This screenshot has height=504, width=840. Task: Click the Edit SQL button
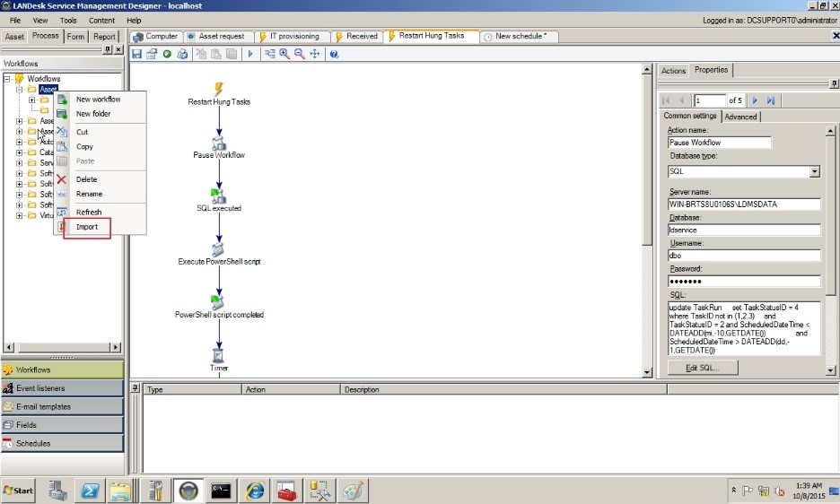click(x=704, y=368)
